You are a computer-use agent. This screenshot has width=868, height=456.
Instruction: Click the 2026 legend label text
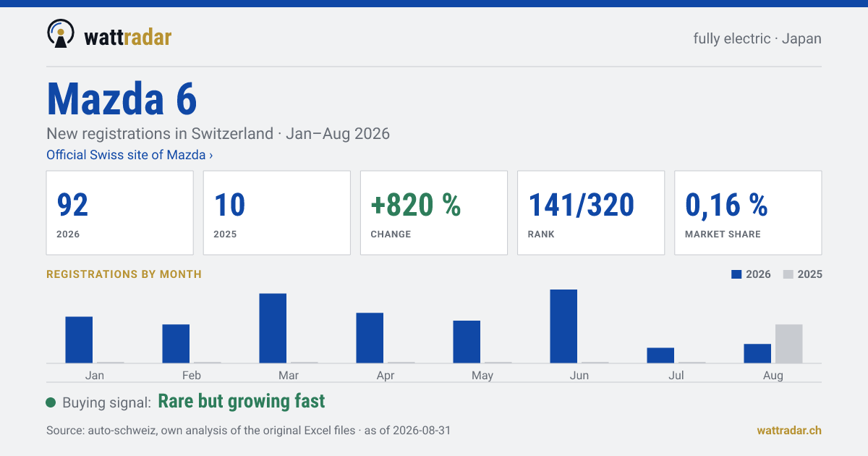[x=758, y=274]
